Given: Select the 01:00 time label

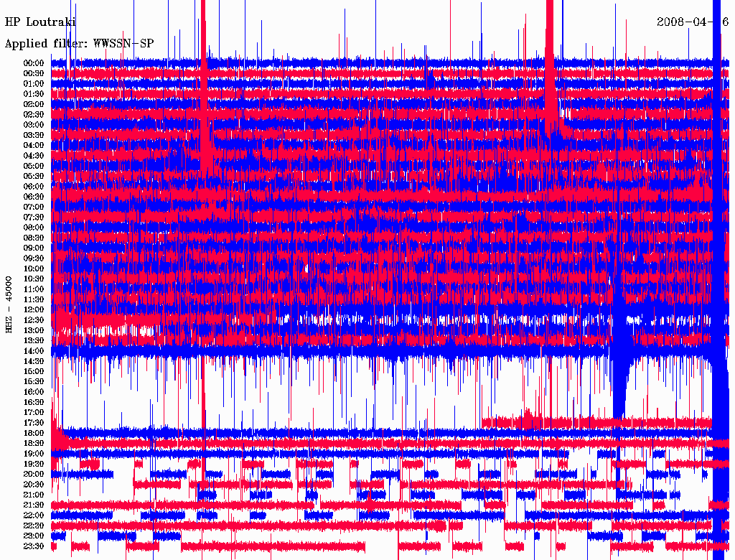Looking at the screenshot, I should 34,83.
